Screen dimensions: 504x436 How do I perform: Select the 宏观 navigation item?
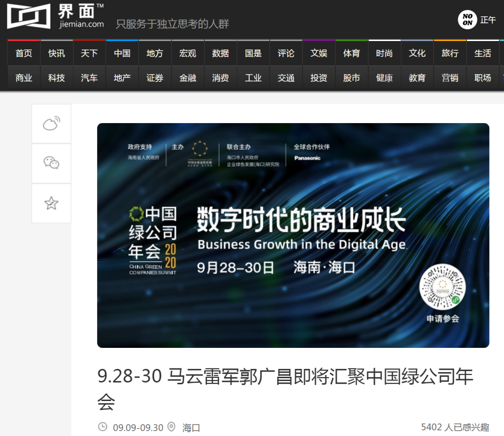(x=188, y=53)
